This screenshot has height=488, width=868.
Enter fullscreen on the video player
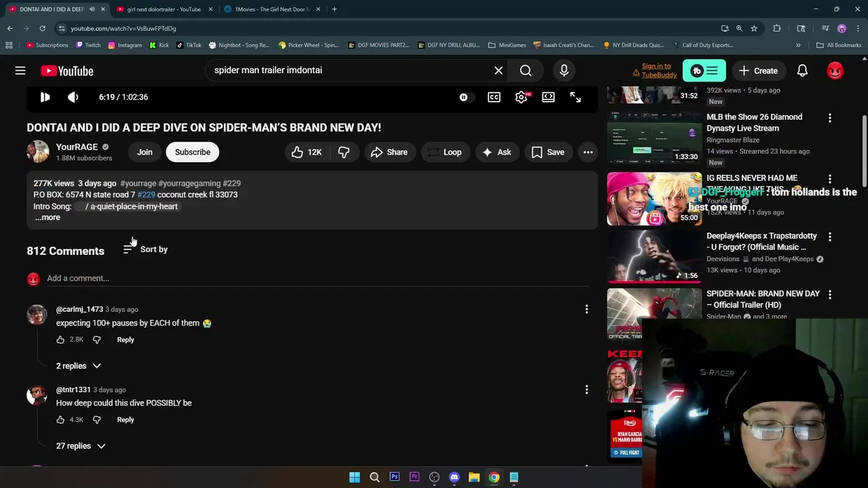coord(575,97)
